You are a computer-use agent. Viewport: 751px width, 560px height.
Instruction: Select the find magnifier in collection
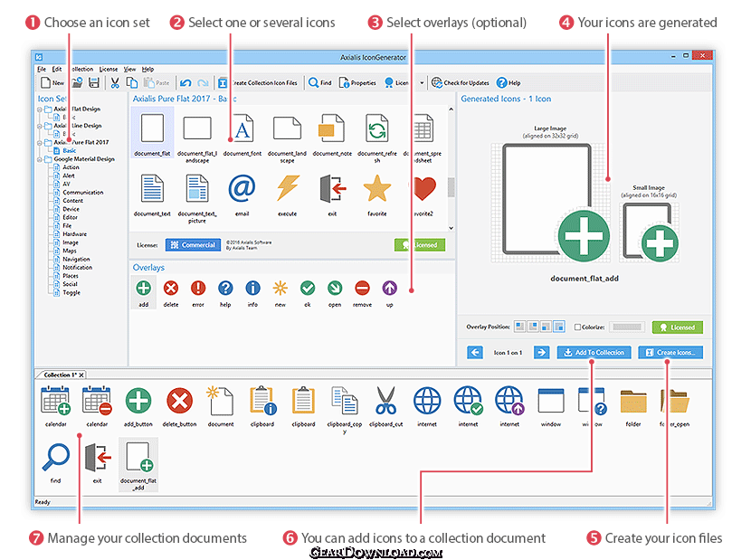point(55,463)
